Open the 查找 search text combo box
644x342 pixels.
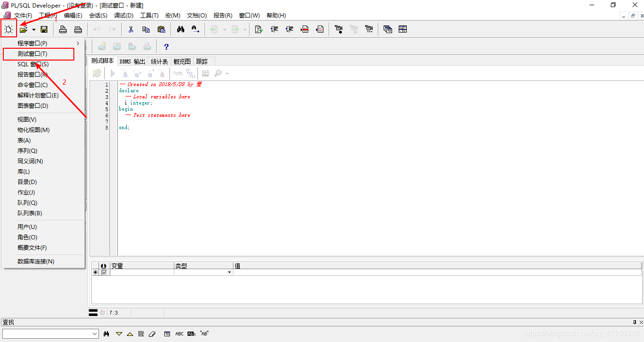click(x=51, y=333)
